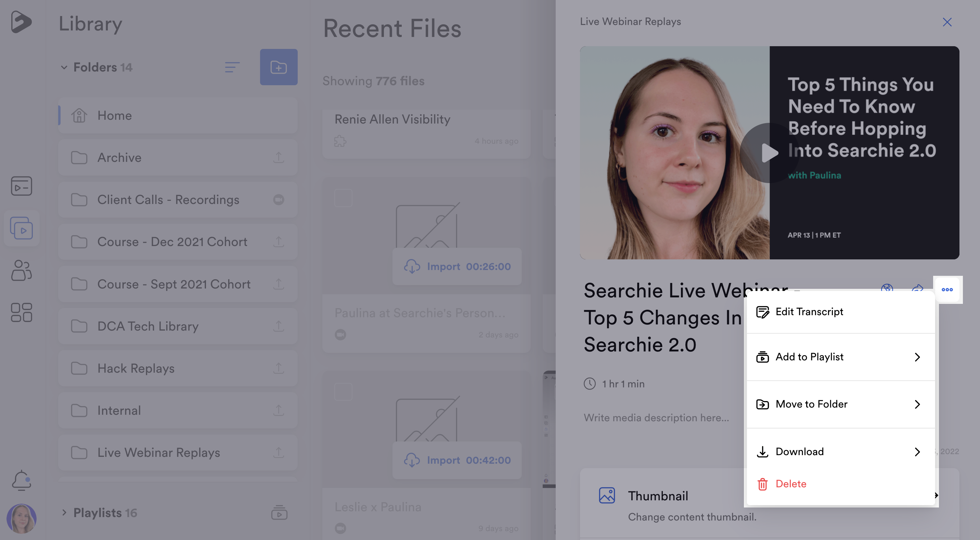Click the create playlist icon
The height and width of the screenshot is (540, 980).
(279, 513)
